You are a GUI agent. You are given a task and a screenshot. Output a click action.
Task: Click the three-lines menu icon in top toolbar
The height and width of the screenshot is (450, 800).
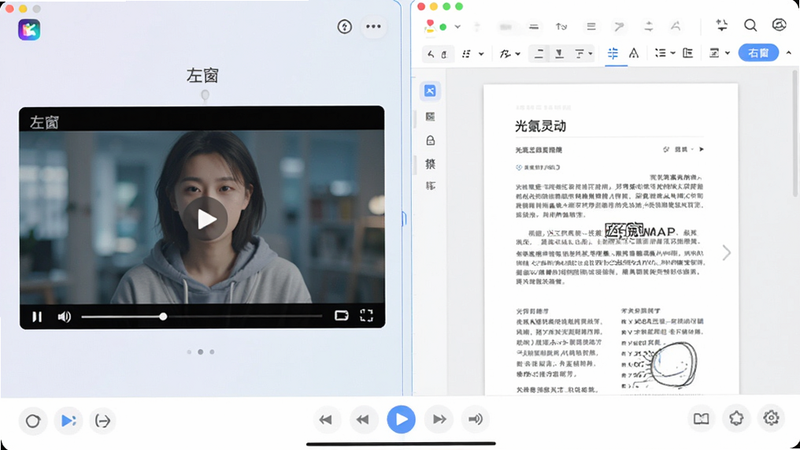(x=591, y=27)
